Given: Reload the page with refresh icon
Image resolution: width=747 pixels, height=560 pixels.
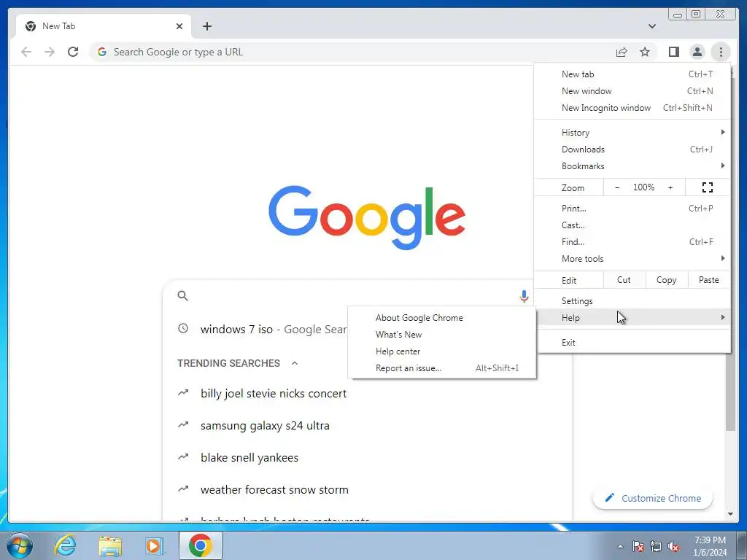Looking at the screenshot, I should 73,52.
